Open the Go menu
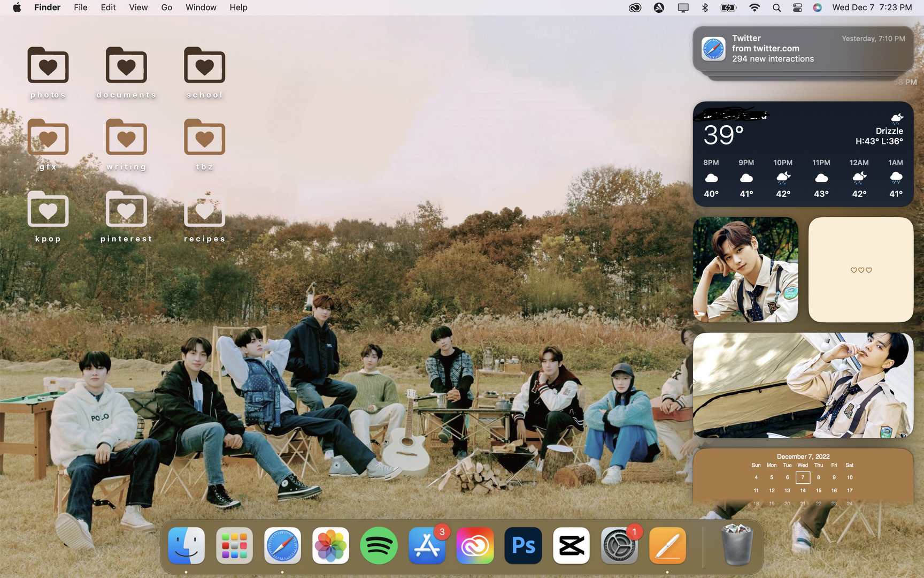924x578 pixels. (x=167, y=7)
